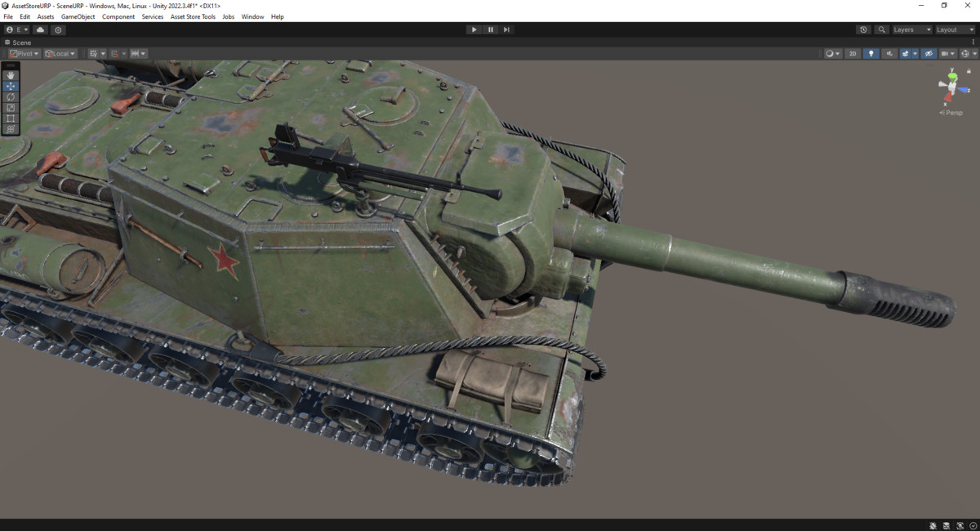The width and height of the screenshot is (980, 531).
Task: Open Undo History button
Action: coord(863,29)
